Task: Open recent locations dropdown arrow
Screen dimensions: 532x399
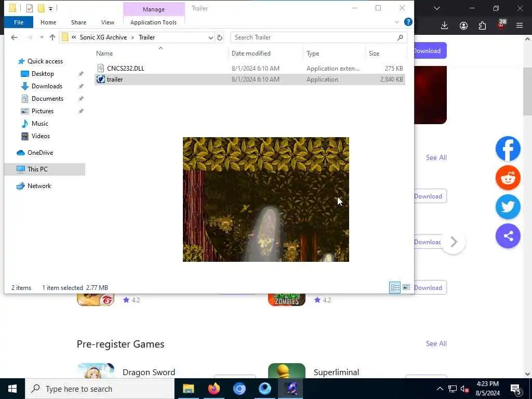Action: pos(42,37)
